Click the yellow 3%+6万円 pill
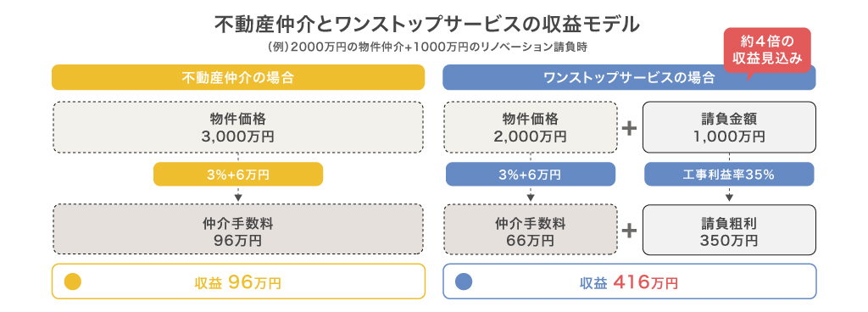The image size is (868, 312). pos(238,175)
